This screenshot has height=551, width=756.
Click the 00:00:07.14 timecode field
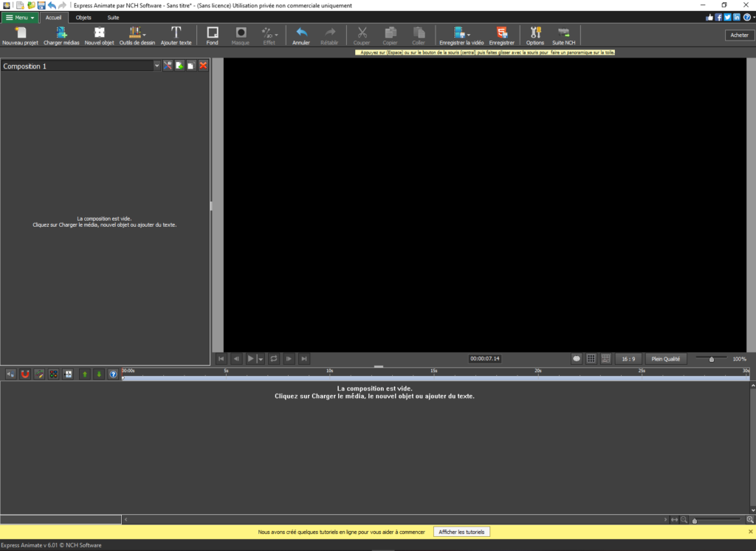point(484,358)
